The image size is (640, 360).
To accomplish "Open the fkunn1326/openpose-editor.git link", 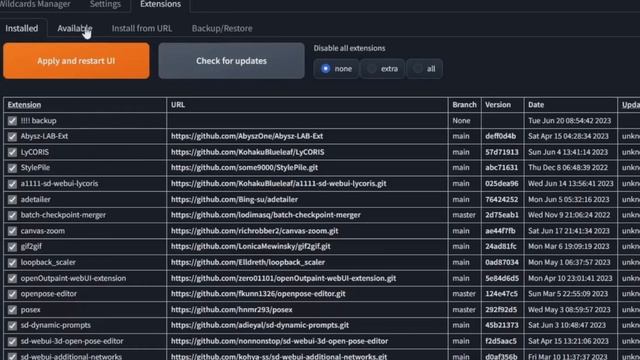I will [258, 293].
